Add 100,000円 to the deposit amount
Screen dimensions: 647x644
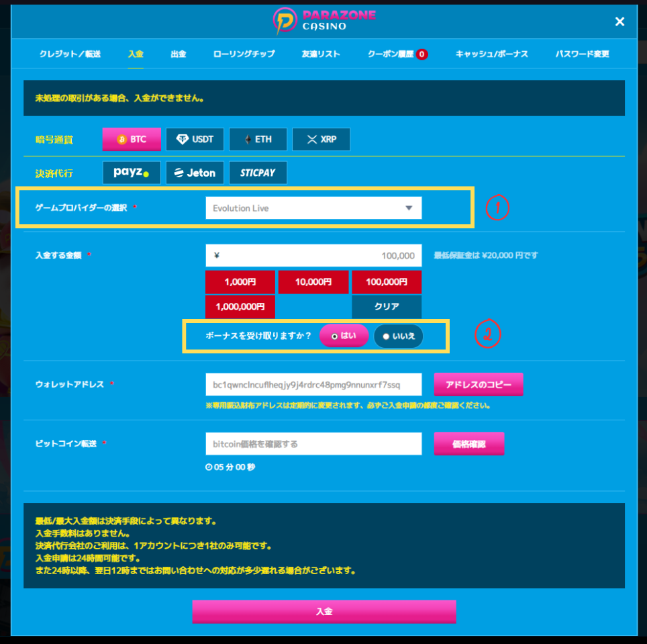387,282
